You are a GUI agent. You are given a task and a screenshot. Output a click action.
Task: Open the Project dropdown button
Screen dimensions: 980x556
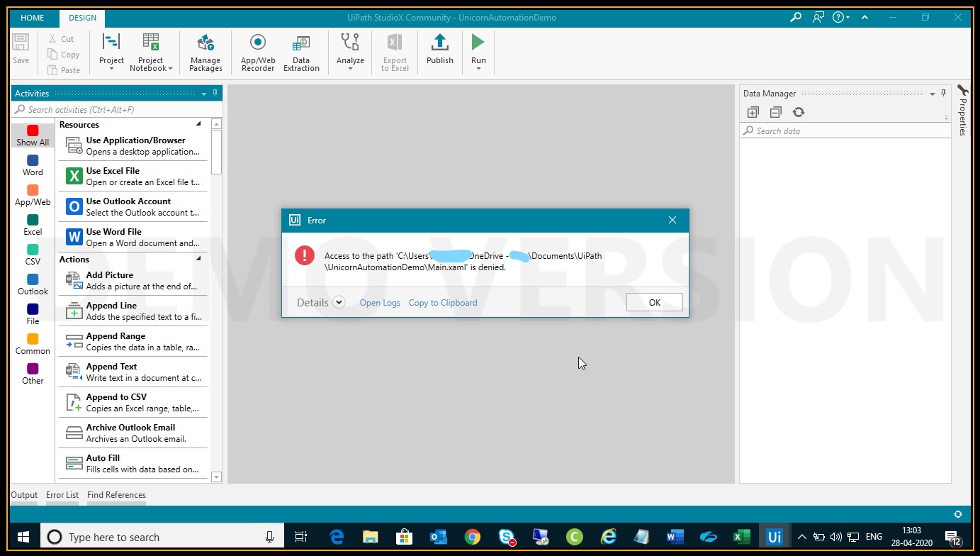point(111,52)
